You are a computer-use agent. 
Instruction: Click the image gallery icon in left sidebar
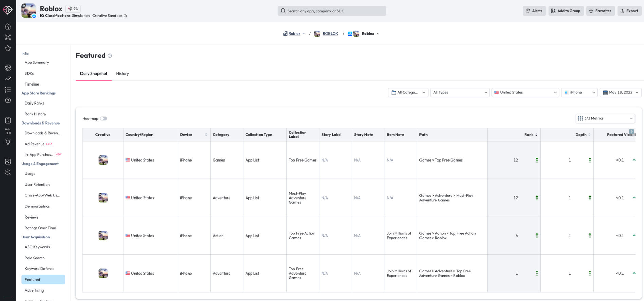click(x=8, y=162)
